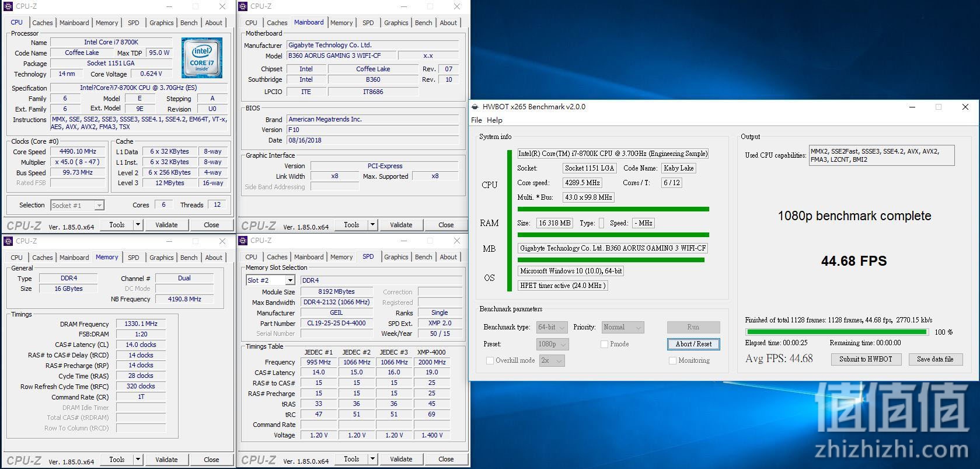Open the Priority Normal dropdown

[x=623, y=328]
